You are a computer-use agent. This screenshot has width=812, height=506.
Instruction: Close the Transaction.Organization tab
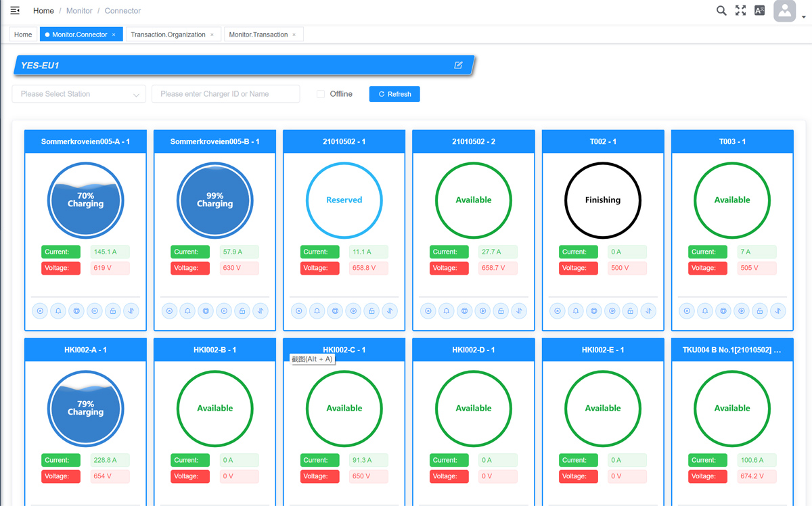point(212,34)
